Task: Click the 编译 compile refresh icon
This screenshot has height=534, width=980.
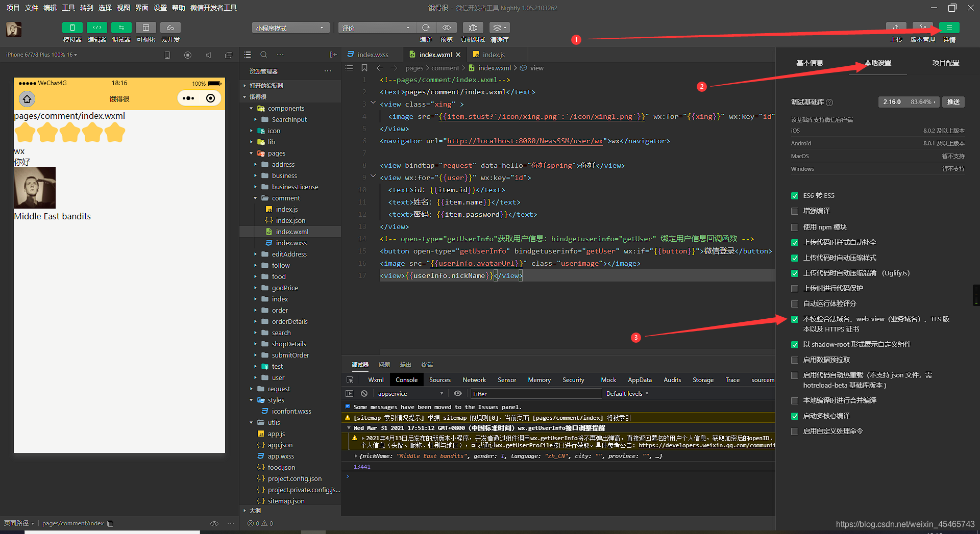Action: (426, 28)
